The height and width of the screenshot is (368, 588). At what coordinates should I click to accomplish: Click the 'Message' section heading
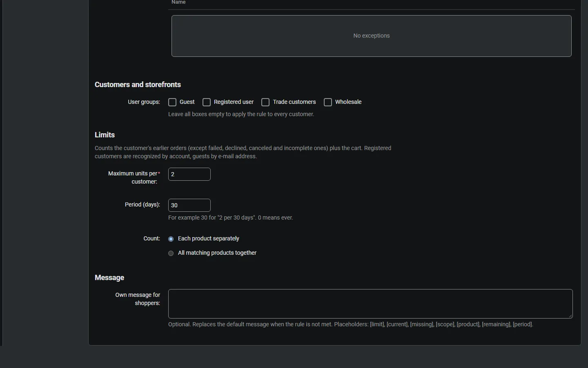[109, 278]
